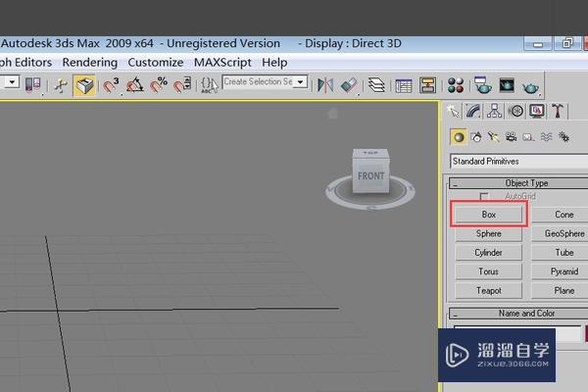Click the Plane primitive button
The image size is (588, 392).
point(561,291)
